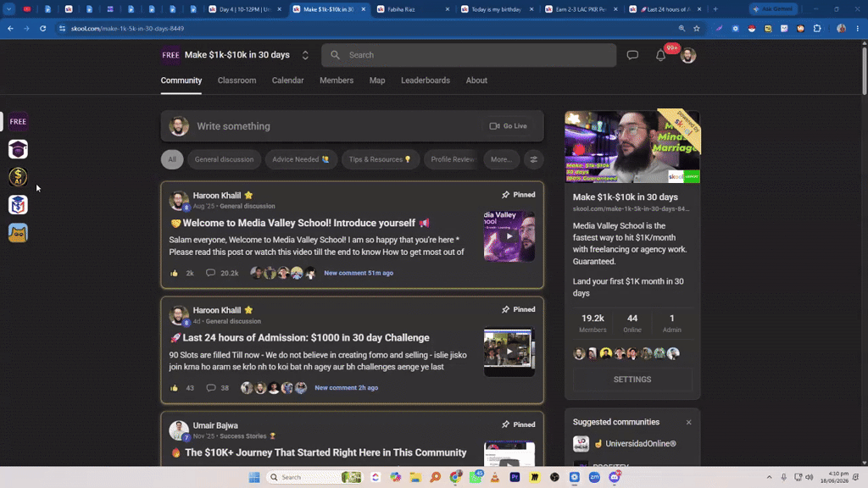The image size is (868, 488).
Task: Filter posts by Tips & Resources
Action: coord(381,159)
